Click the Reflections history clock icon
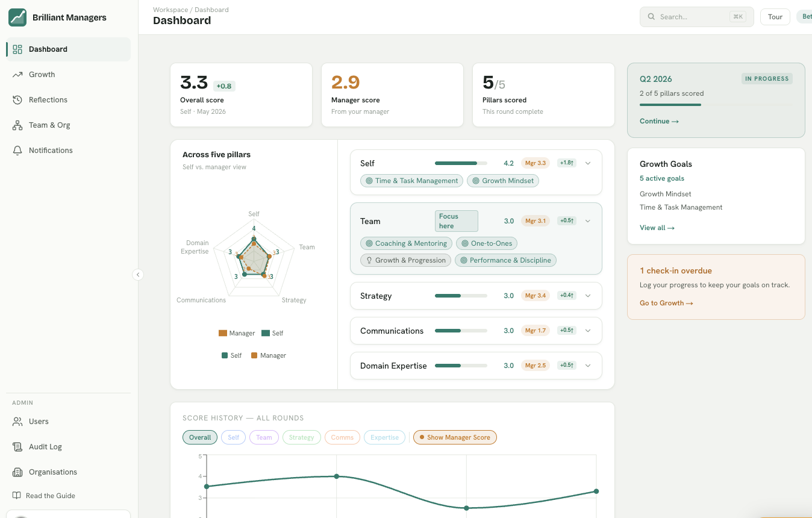The width and height of the screenshot is (812, 518). tap(17, 100)
